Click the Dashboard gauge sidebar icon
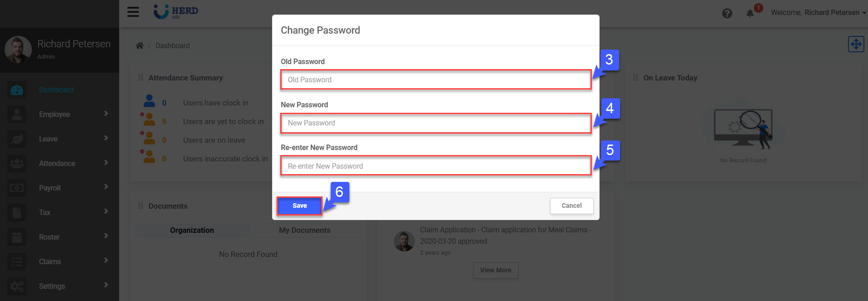868x301 pixels. tap(17, 90)
